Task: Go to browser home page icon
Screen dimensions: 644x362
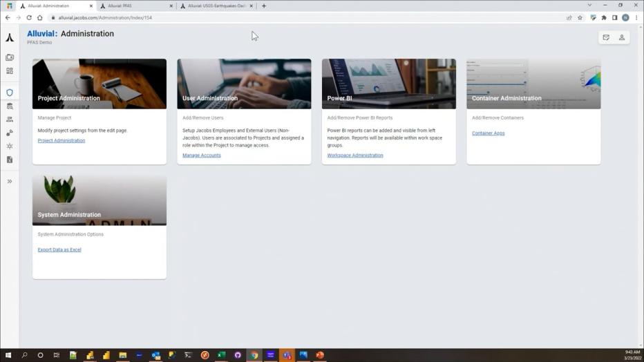Action: pyautogui.click(x=40, y=18)
